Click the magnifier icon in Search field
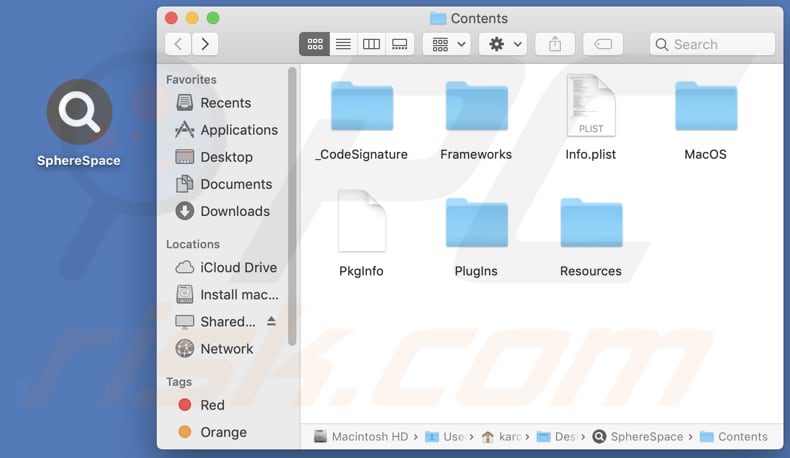Image resolution: width=790 pixels, height=458 pixels. [662, 45]
